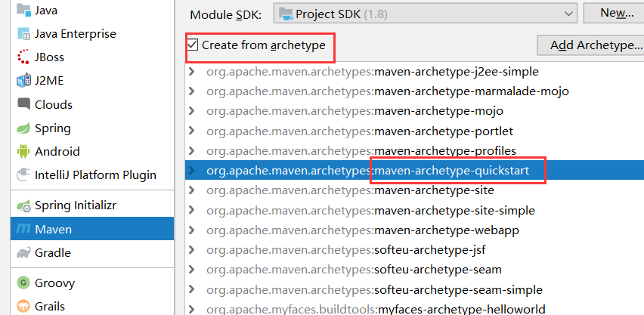Select maven-archetype-profiles archetype text
Screen dimensions: 644x315
[x=445, y=151]
